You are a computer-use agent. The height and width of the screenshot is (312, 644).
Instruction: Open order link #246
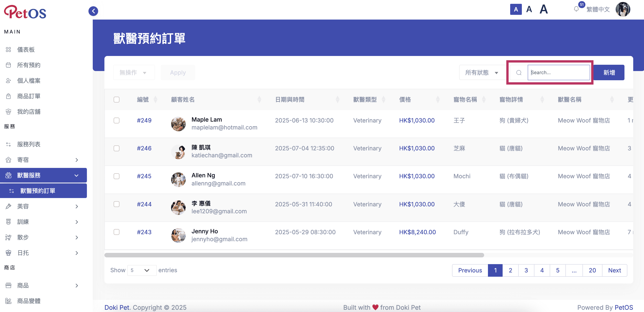tap(144, 148)
